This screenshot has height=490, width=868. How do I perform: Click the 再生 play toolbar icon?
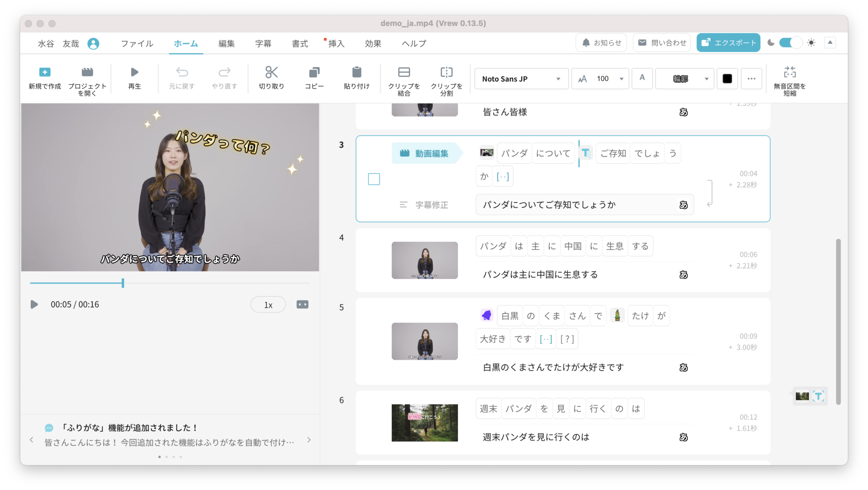135,72
